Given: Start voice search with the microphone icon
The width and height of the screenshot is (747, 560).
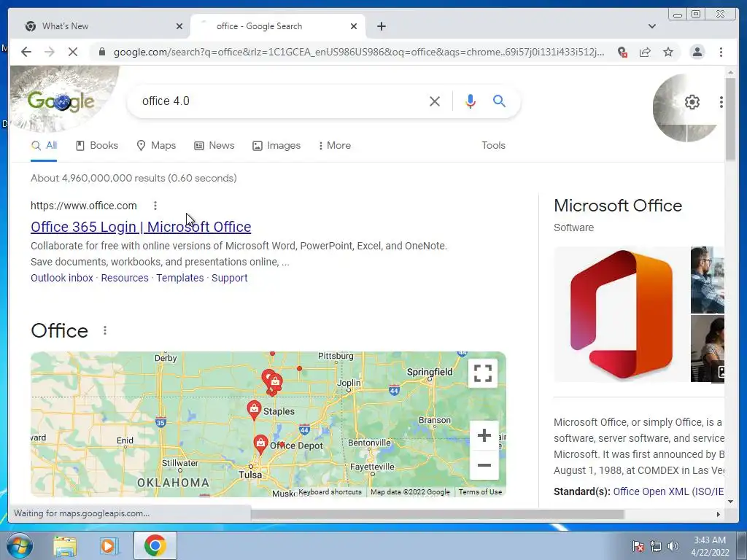Looking at the screenshot, I should [471, 101].
